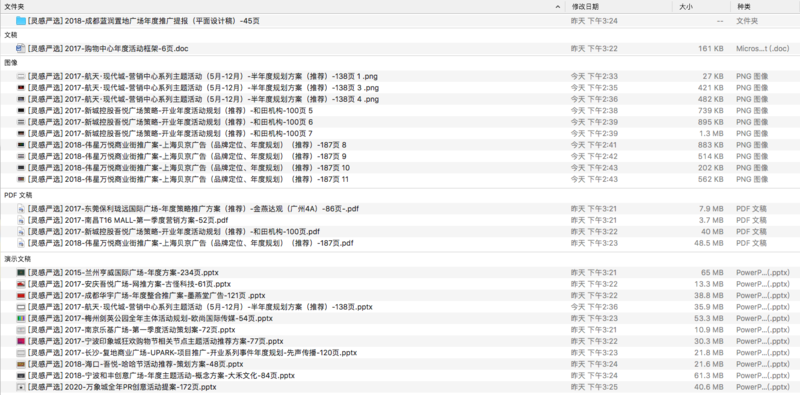Click thumbnail icon of 187页 10 image
The width and height of the screenshot is (800, 395).
(21, 168)
